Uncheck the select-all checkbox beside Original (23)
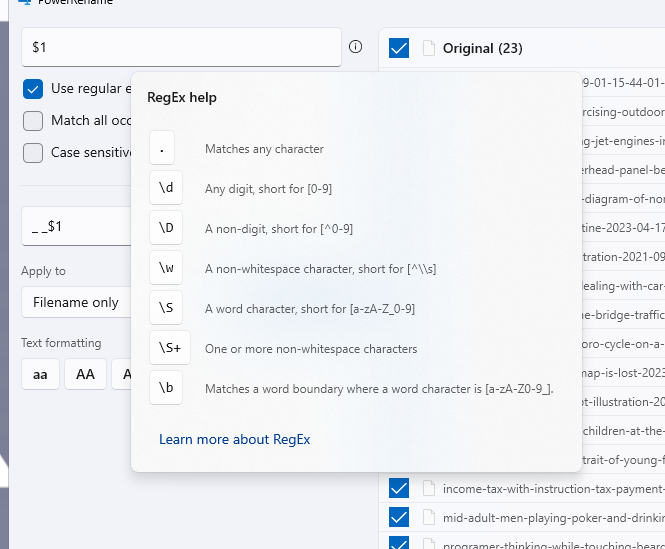The height and width of the screenshot is (549, 665). click(399, 48)
